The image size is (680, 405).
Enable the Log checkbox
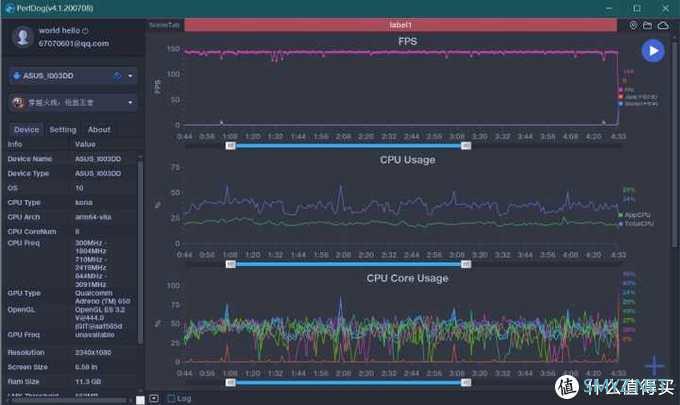coord(171,398)
